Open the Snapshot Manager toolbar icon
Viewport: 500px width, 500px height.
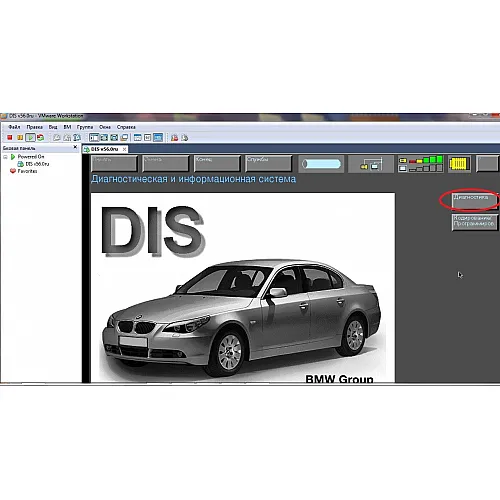click(77, 137)
